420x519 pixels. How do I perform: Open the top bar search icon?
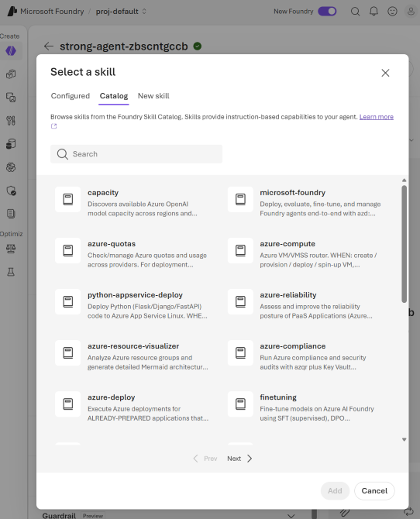point(355,12)
